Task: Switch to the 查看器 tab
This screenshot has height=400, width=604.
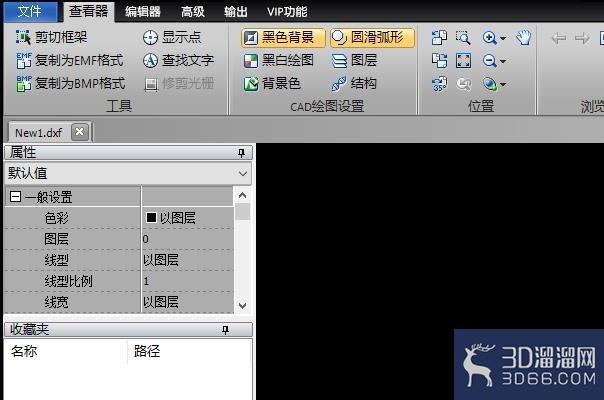Action: click(89, 11)
